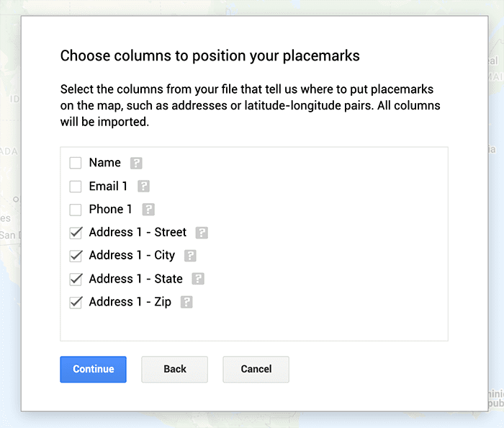504x428 pixels.
Task: Enable the Name column checkbox
Action: click(x=76, y=163)
